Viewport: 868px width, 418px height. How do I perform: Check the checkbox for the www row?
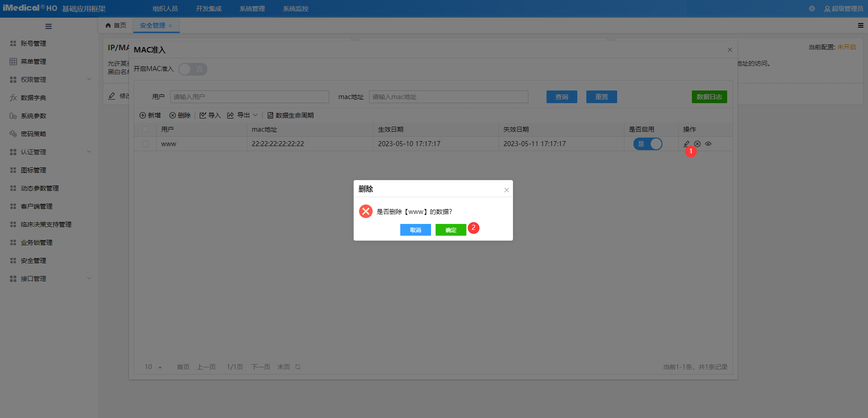click(x=145, y=144)
